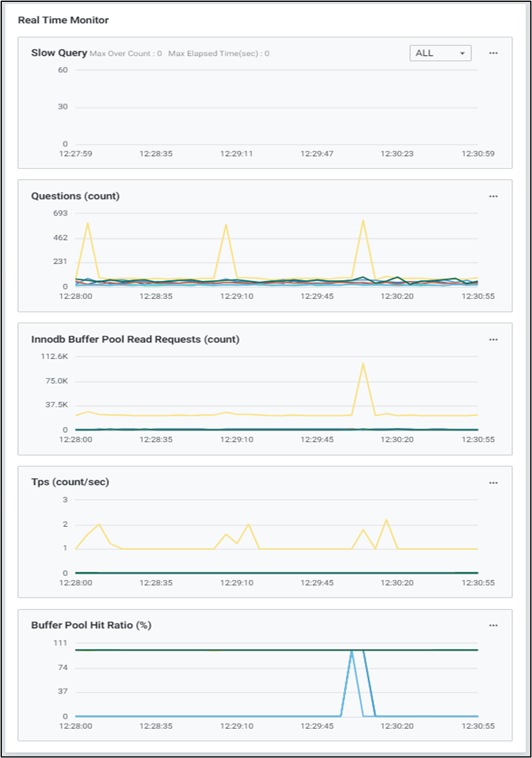The height and width of the screenshot is (758, 532).
Task: Click the light blue spike in Hit Ratio chart
Action: 352,652
